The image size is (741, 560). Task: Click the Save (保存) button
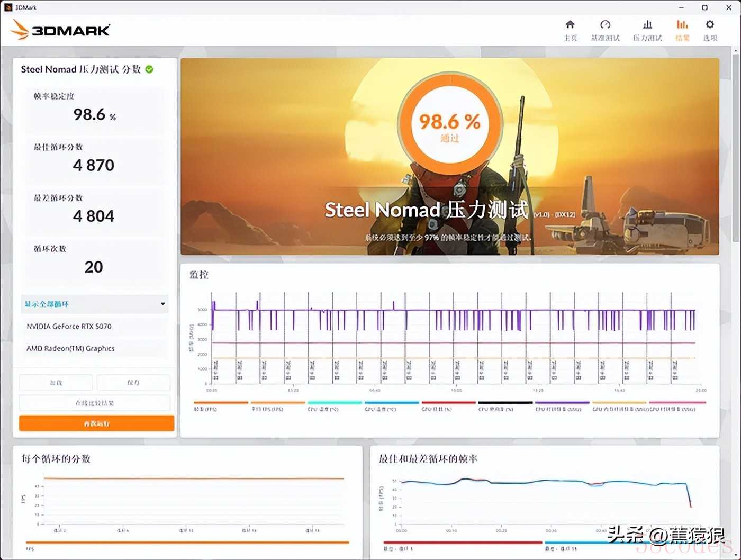pos(133,382)
